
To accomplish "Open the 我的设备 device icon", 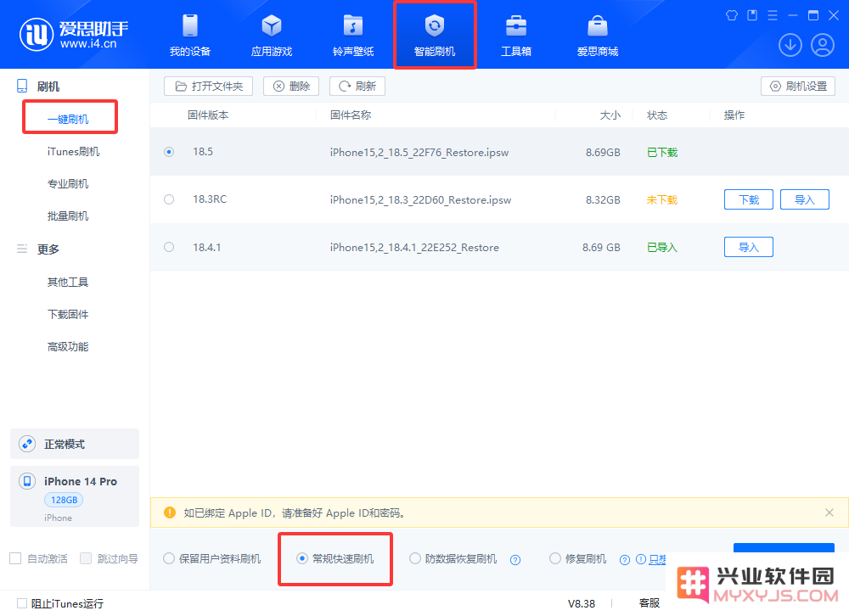I will click(x=190, y=25).
